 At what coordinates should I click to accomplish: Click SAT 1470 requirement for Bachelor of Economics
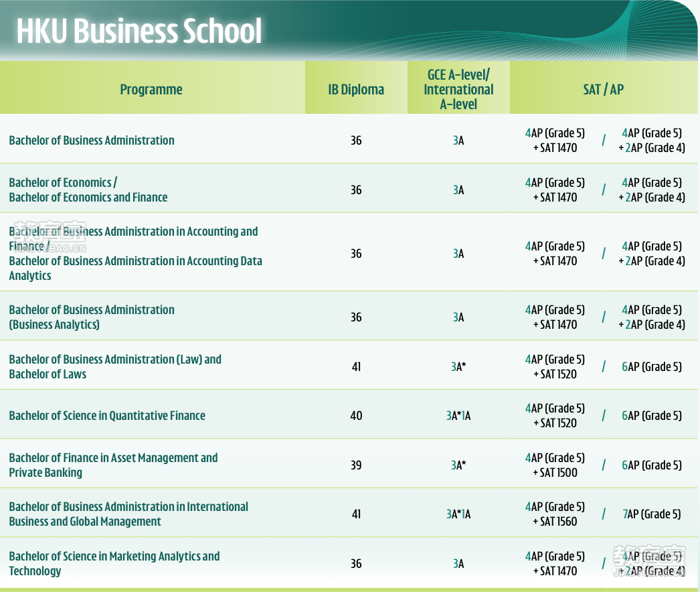555,190
